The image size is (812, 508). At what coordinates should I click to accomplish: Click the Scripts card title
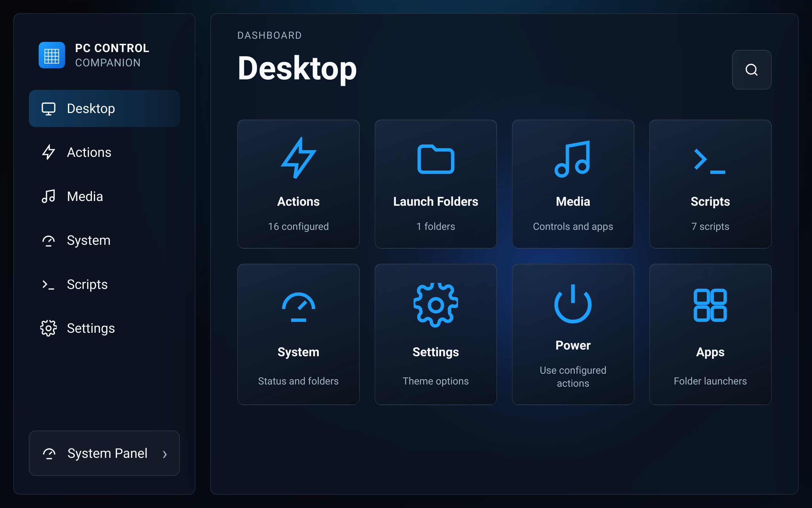(x=710, y=202)
